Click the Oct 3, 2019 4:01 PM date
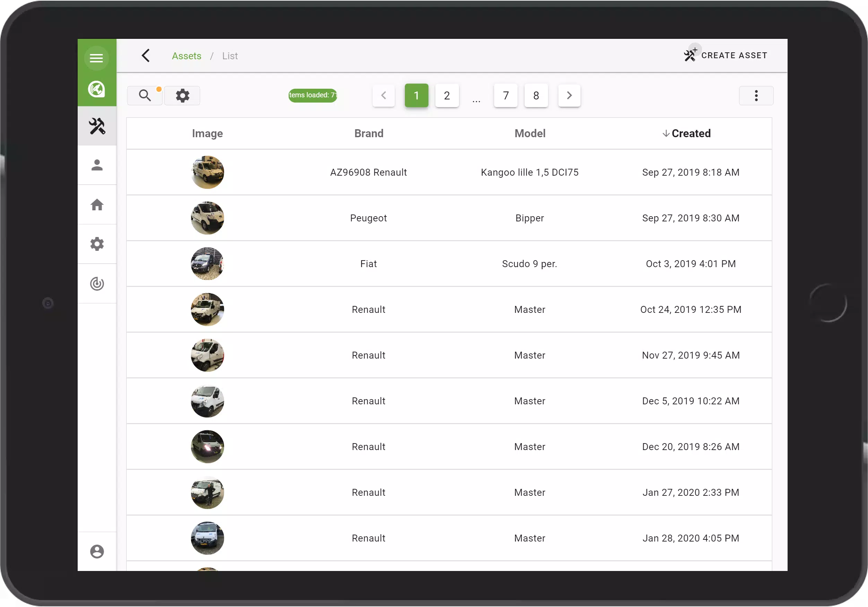 (691, 264)
